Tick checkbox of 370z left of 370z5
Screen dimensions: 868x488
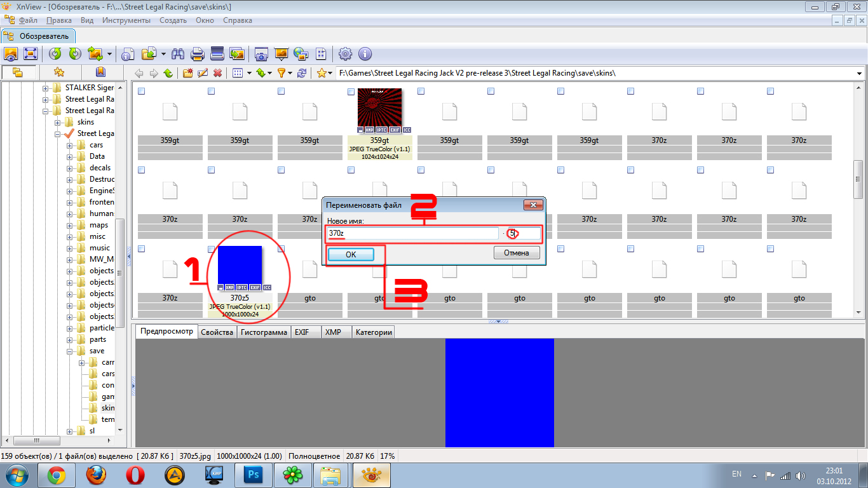(141, 249)
